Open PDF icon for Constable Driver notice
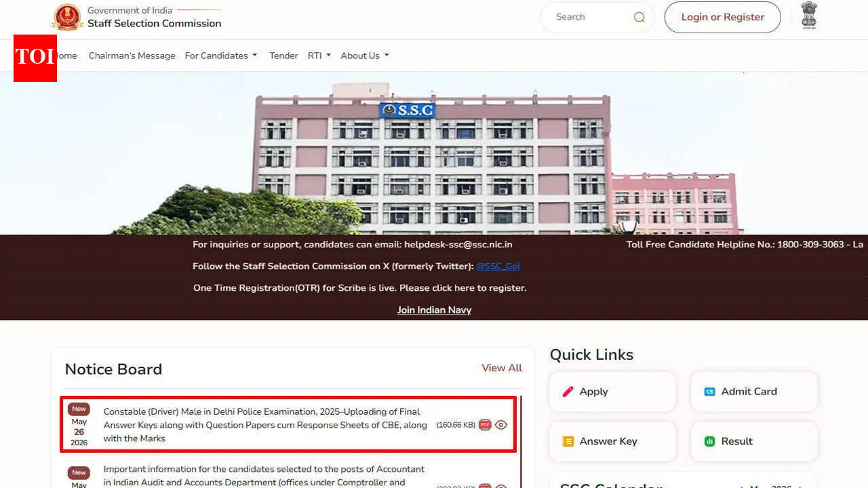The height and width of the screenshot is (488, 868). pyautogui.click(x=485, y=425)
